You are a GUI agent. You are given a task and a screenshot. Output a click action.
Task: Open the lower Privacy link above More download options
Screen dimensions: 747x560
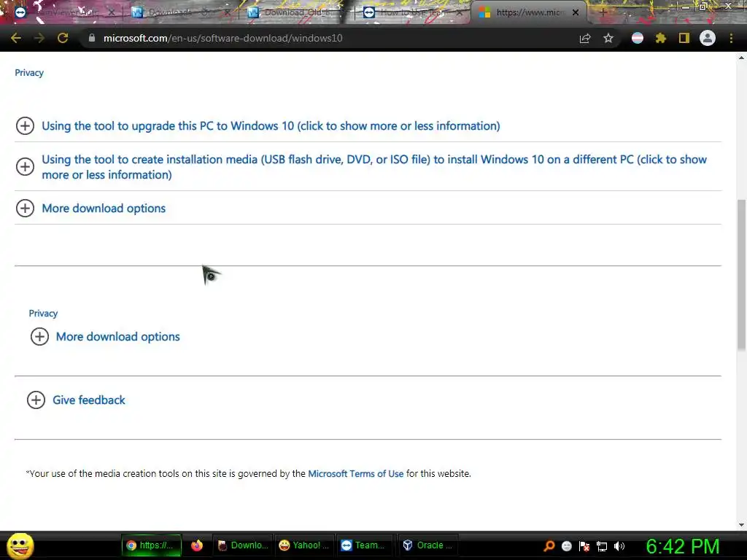click(43, 314)
